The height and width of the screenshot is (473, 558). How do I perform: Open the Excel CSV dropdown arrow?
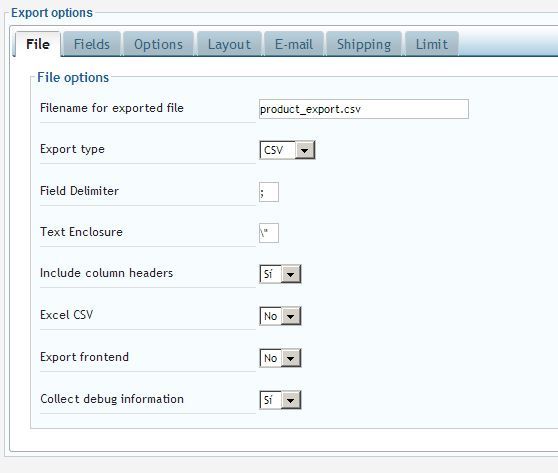tap(291, 316)
